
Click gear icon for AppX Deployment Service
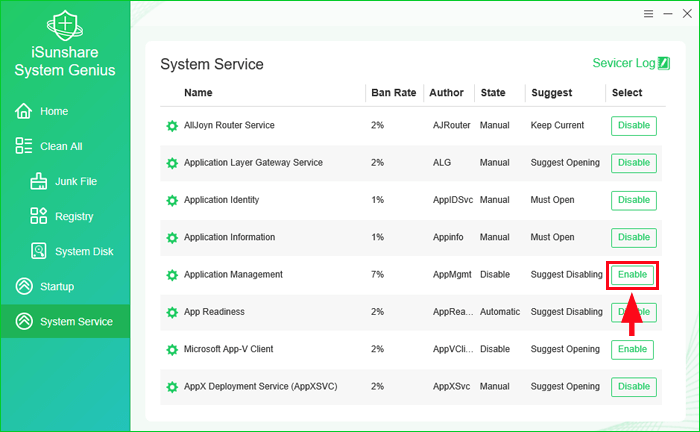[172, 387]
